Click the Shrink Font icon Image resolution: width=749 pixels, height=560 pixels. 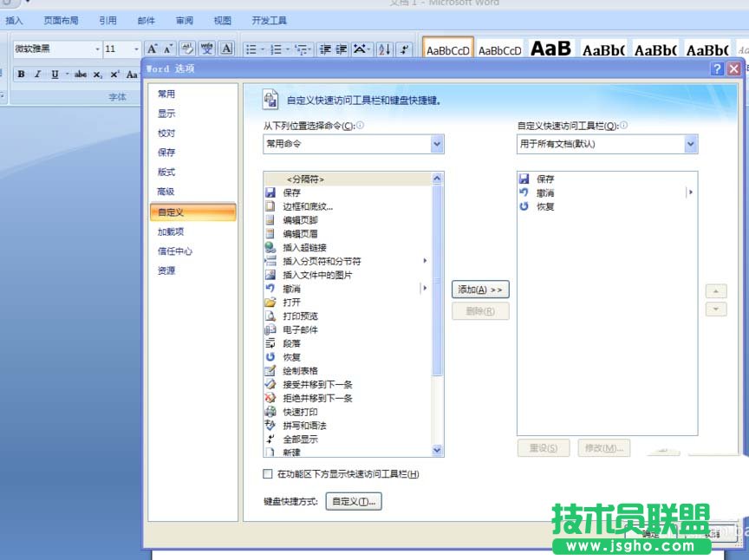[x=167, y=49]
